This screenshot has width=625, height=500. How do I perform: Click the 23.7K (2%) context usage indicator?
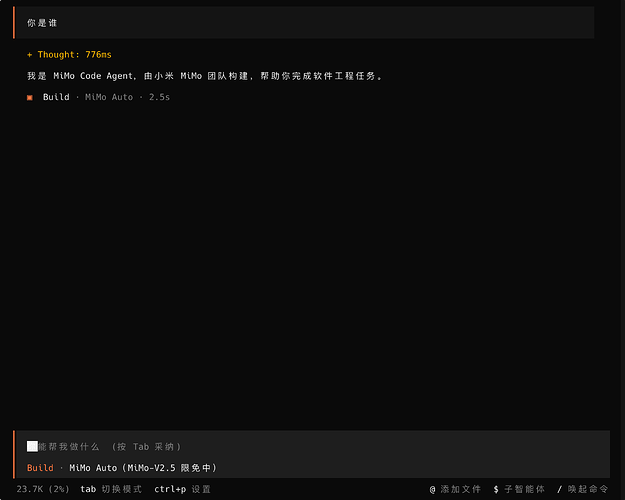43,489
